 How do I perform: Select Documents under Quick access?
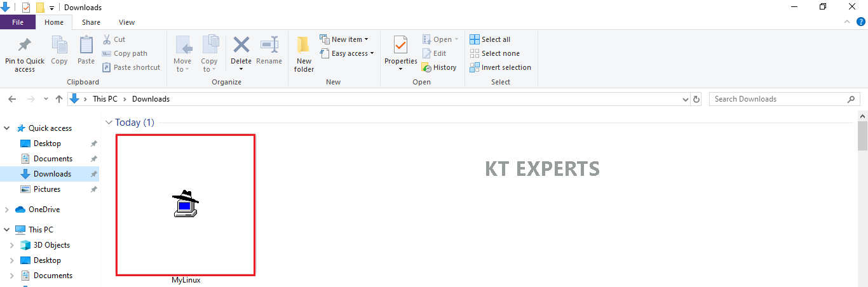point(53,159)
